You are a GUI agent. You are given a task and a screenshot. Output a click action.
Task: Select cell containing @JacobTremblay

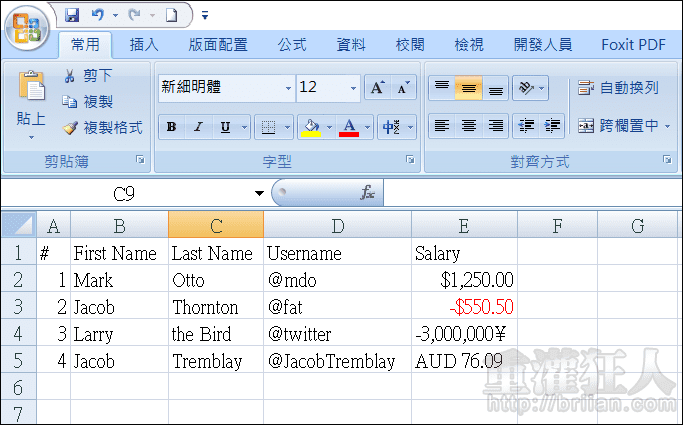[337, 361]
